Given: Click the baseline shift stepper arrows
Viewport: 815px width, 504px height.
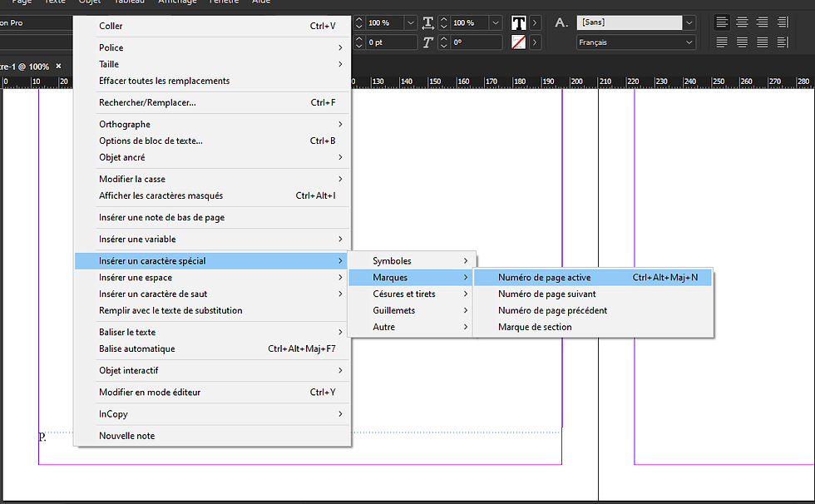Looking at the screenshot, I should 358,42.
